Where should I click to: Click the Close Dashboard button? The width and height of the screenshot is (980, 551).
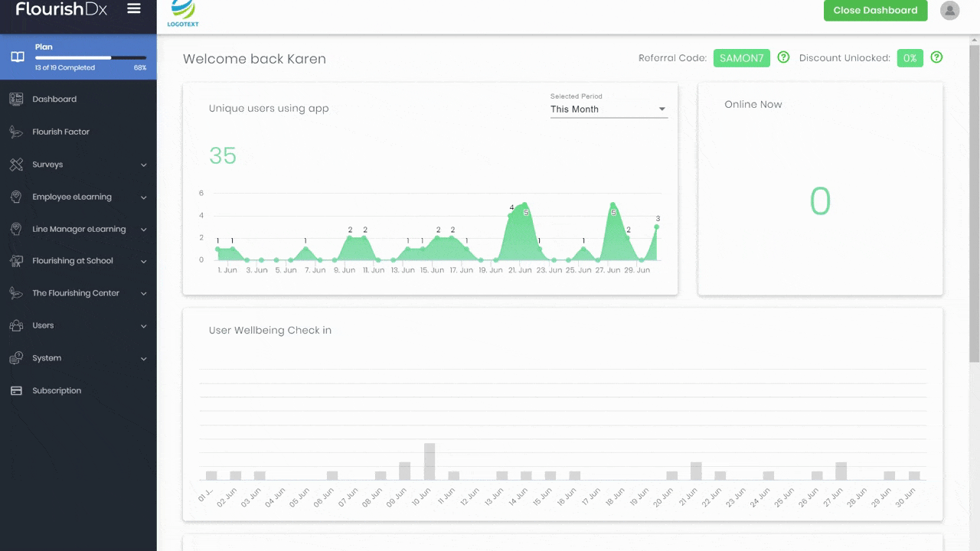pos(875,10)
